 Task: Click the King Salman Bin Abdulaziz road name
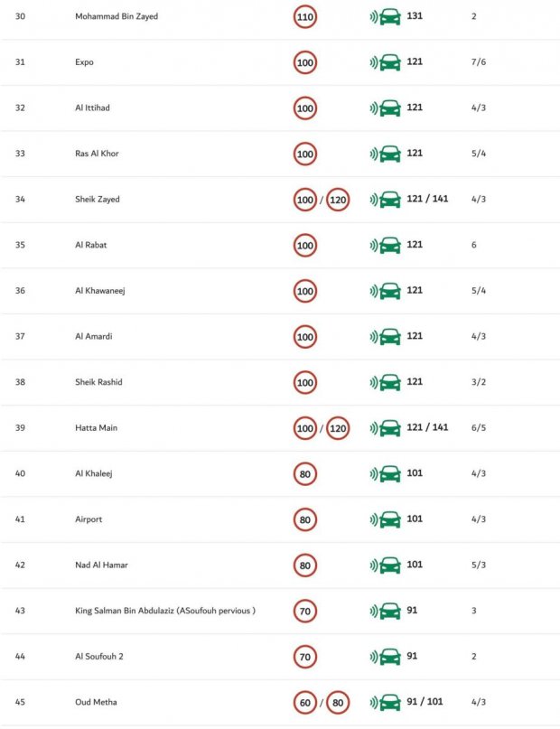[x=165, y=611]
